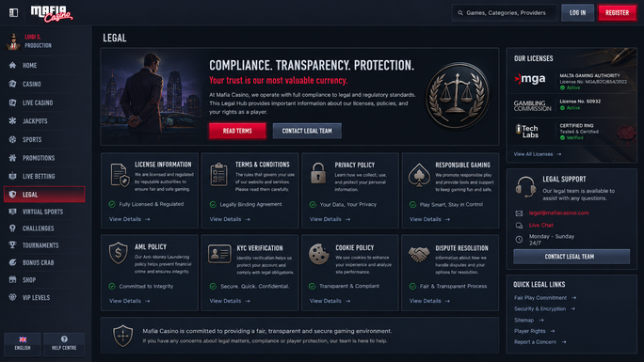Image resolution: width=644 pixels, height=362 pixels.
Task: Open the Mafia Casino logo homepage
Action: pyautogui.click(x=52, y=13)
